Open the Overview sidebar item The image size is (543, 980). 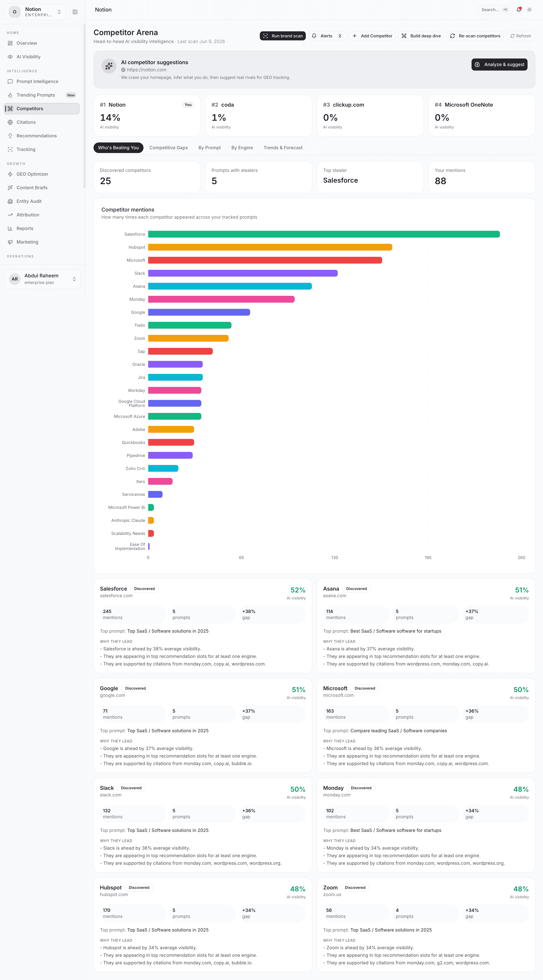(x=42, y=43)
